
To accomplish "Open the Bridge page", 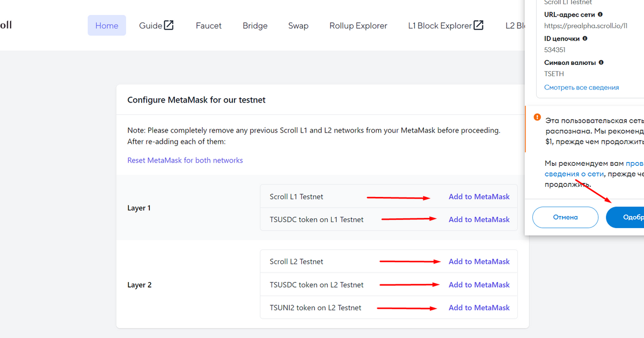I will (255, 25).
